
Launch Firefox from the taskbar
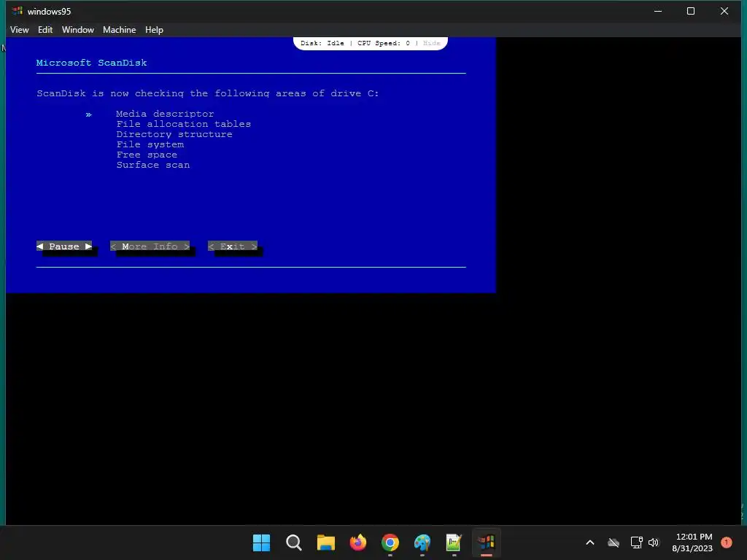click(357, 542)
